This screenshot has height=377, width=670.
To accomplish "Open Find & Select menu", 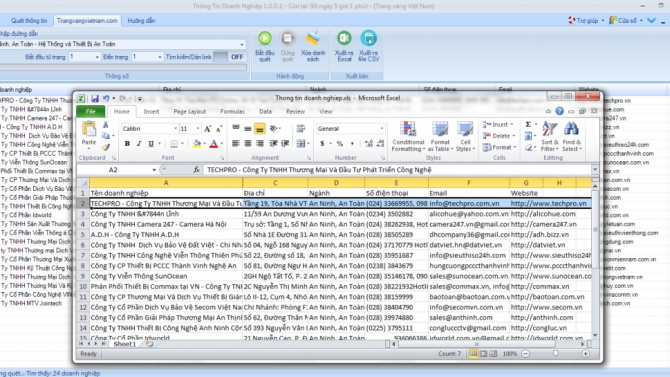I will (x=571, y=136).
